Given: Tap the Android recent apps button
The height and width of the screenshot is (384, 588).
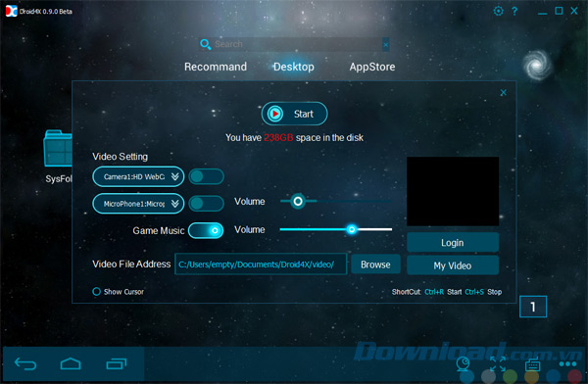Looking at the screenshot, I should (x=117, y=363).
